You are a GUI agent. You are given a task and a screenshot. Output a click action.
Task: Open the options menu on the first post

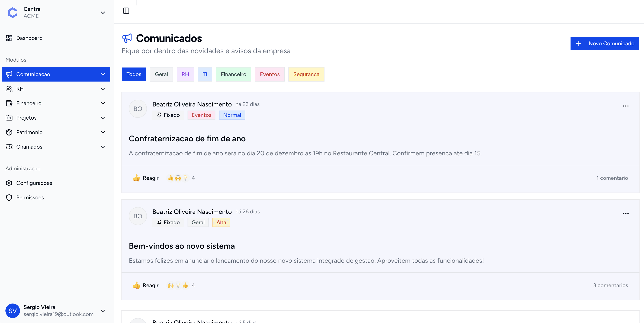(626, 106)
